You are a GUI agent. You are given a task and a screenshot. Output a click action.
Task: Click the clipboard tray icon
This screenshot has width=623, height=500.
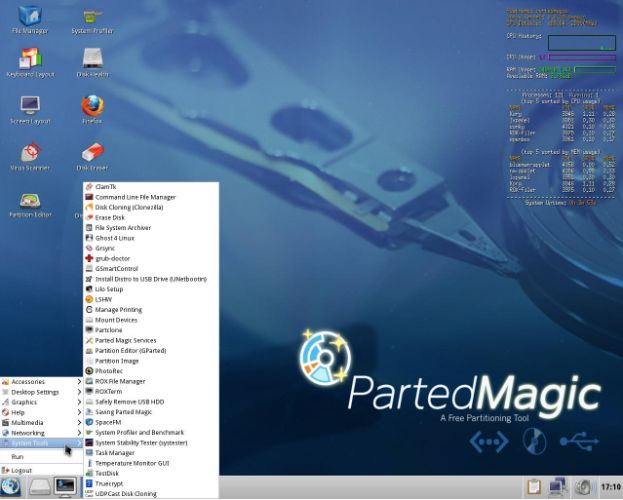coord(534,487)
